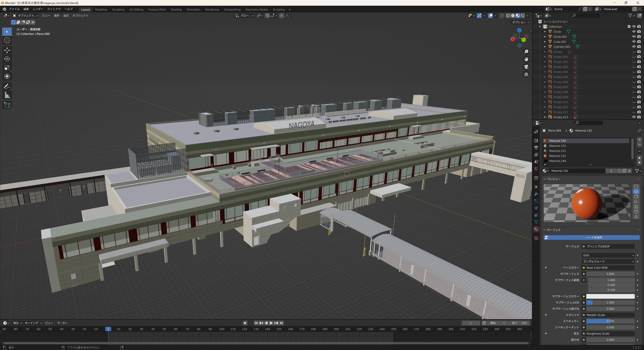The height and width of the screenshot is (350, 644).
Task: Activate the Scale tool
Action: click(x=7, y=68)
